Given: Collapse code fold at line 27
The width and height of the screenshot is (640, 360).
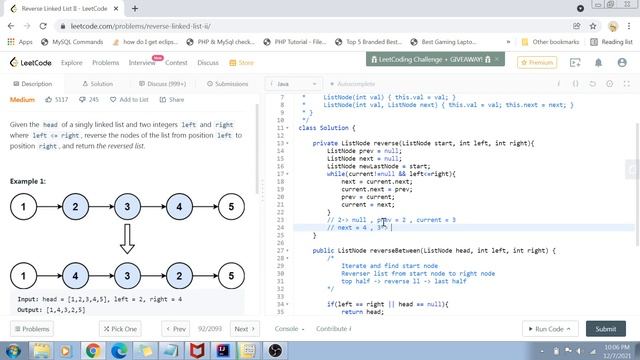Looking at the screenshot, I should pos(287,251).
